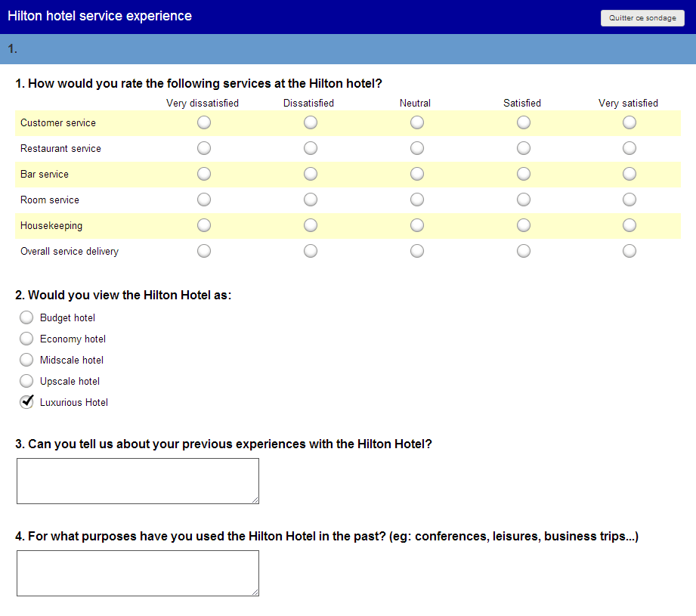Screen dimensions: 696x616
Task: Select Neutral for Bar service
Action: click(416, 174)
